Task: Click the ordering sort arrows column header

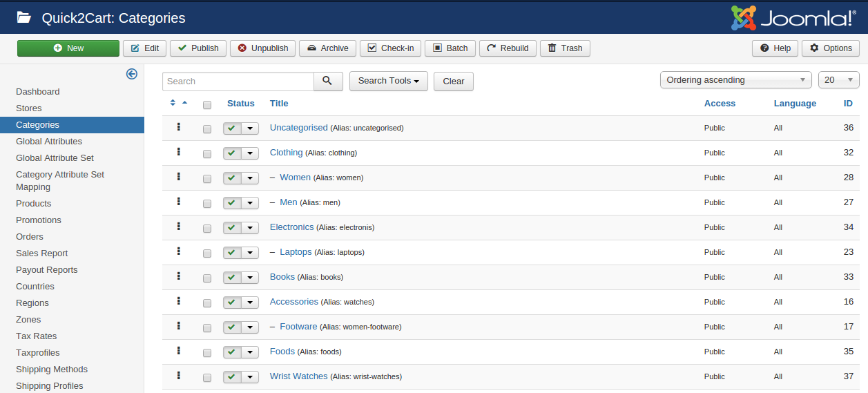Action: pos(178,103)
